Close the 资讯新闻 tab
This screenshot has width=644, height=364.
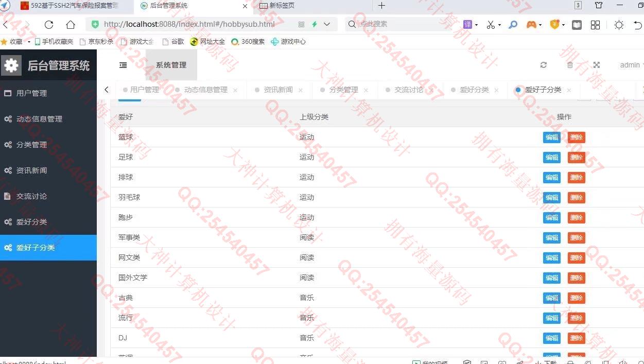point(301,90)
